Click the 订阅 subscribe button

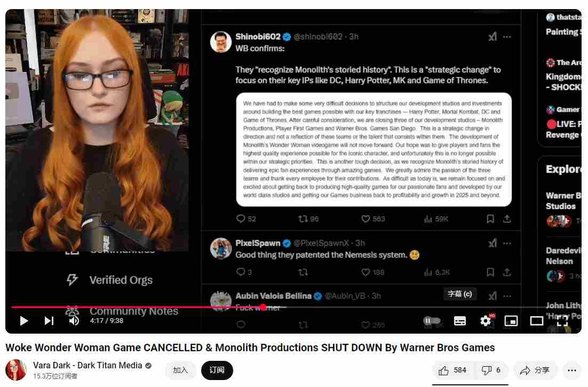217,370
